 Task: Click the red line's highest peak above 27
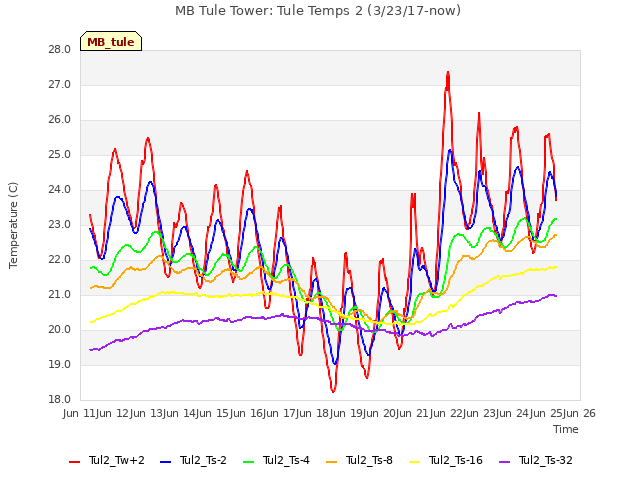[448, 73]
